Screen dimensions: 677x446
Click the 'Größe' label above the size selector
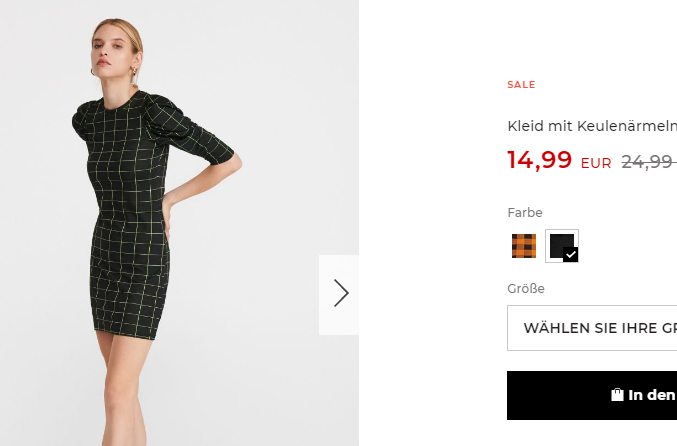(x=526, y=288)
